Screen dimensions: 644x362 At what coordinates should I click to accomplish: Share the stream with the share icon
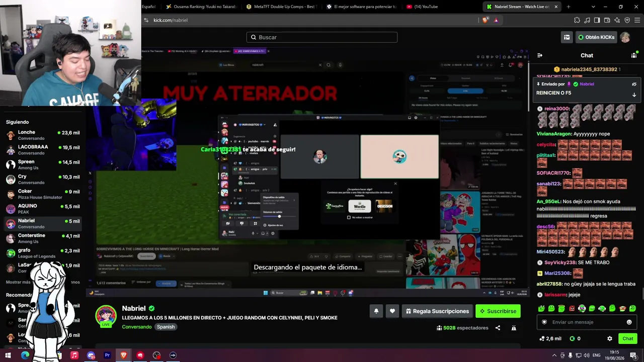(x=498, y=328)
